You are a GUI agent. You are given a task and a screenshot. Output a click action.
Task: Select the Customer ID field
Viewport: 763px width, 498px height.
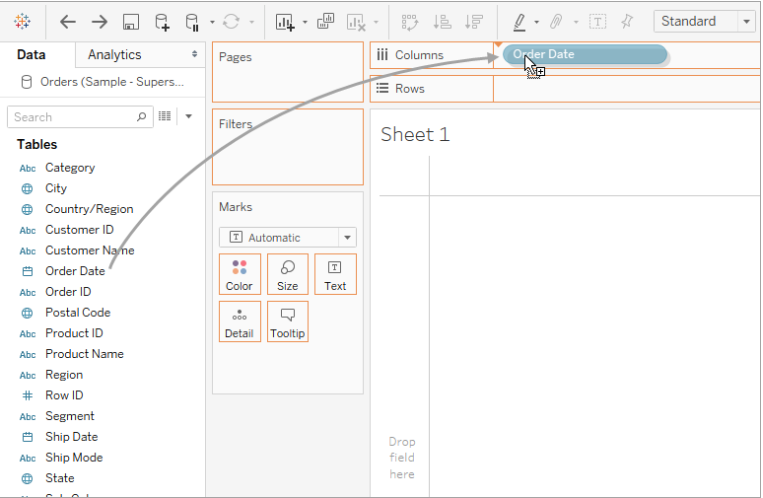point(79,229)
